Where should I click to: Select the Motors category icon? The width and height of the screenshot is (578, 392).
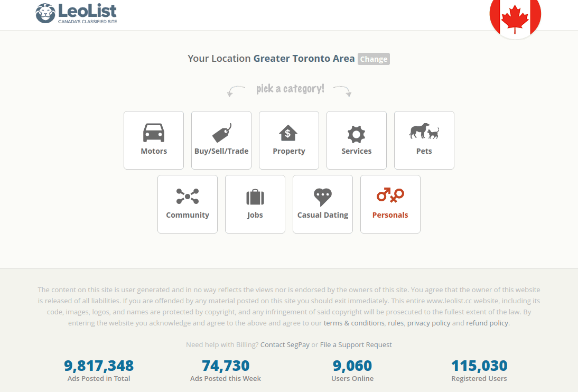[x=153, y=134]
